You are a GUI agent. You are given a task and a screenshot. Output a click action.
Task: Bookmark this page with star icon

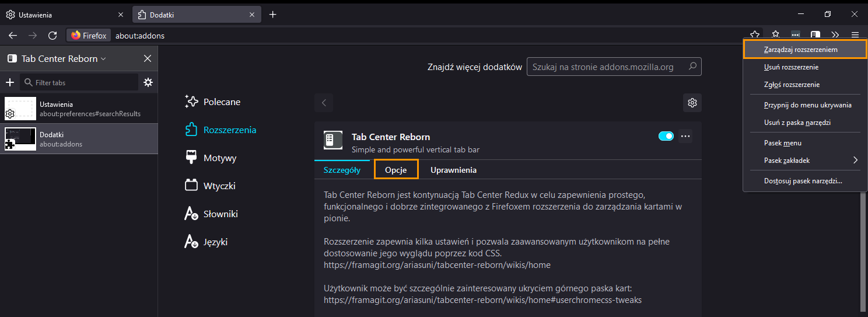coord(754,35)
